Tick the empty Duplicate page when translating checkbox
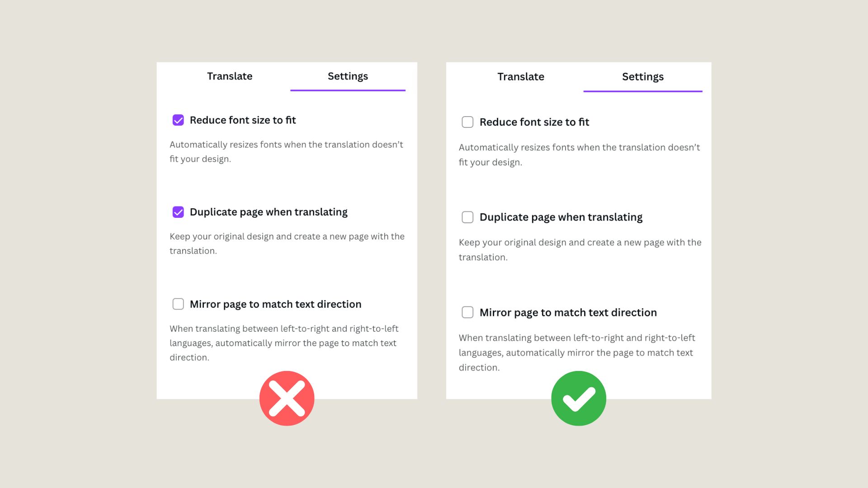This screenshot has height=488, width=868. (x=467, y=217)
